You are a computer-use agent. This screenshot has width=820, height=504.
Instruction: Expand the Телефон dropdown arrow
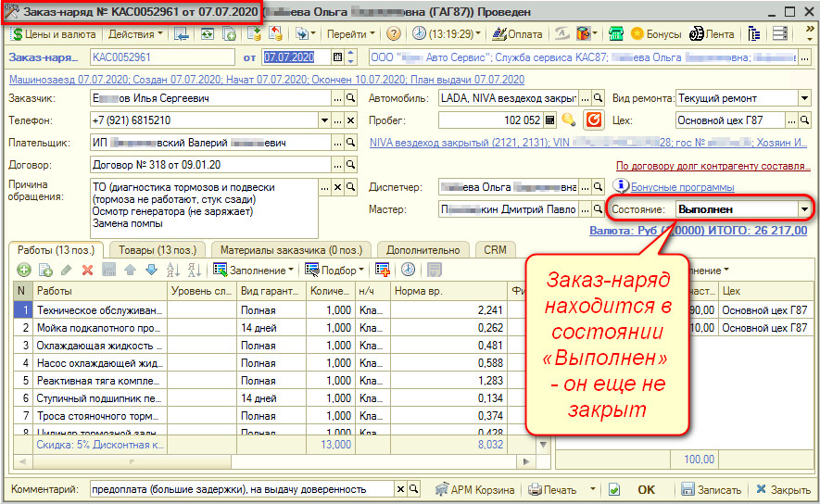point(325,120)
